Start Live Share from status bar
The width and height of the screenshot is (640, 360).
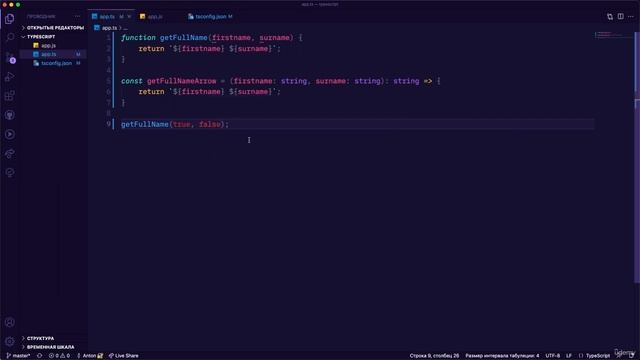(x=124, y=356)
